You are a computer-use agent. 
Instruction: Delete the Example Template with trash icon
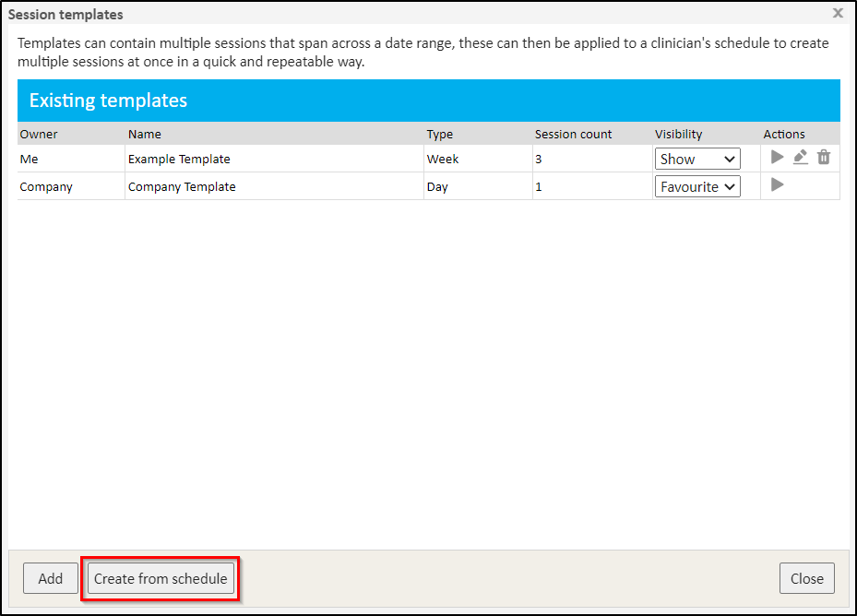click(824, 158)
